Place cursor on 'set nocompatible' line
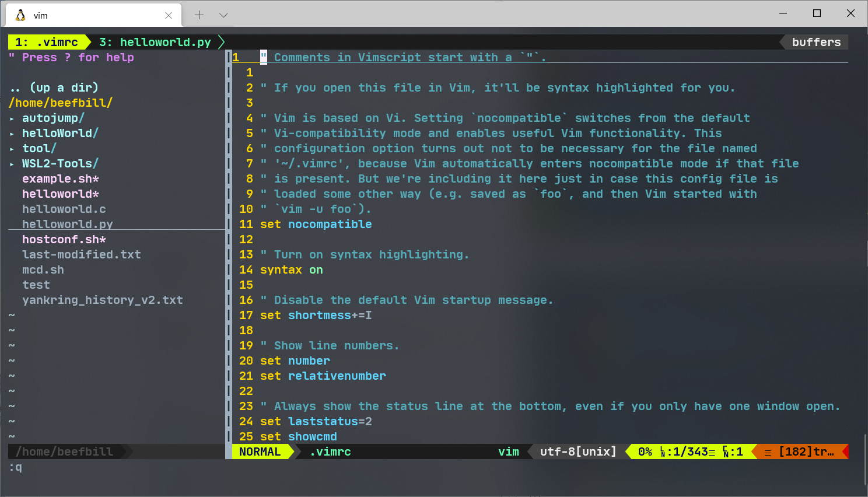 (316, 224)
